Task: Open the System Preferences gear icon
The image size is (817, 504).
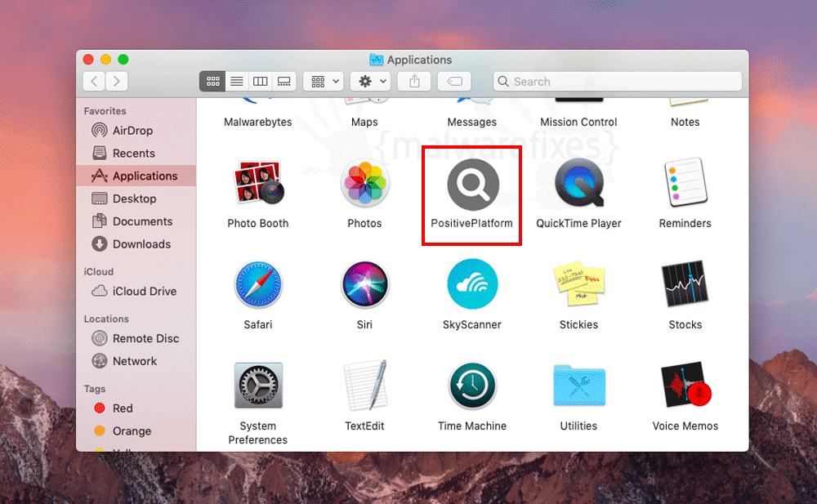Action: (258, 386)
